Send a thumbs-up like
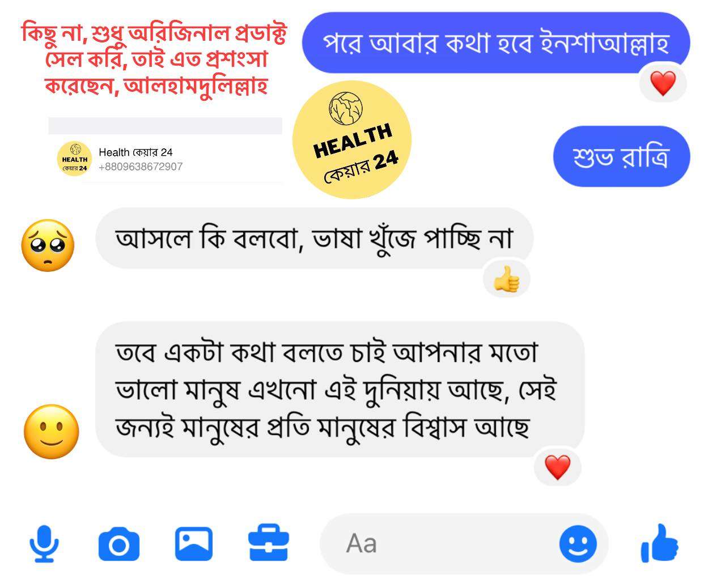The height and width of the screenshot is (588, 704). pos(659,543)
